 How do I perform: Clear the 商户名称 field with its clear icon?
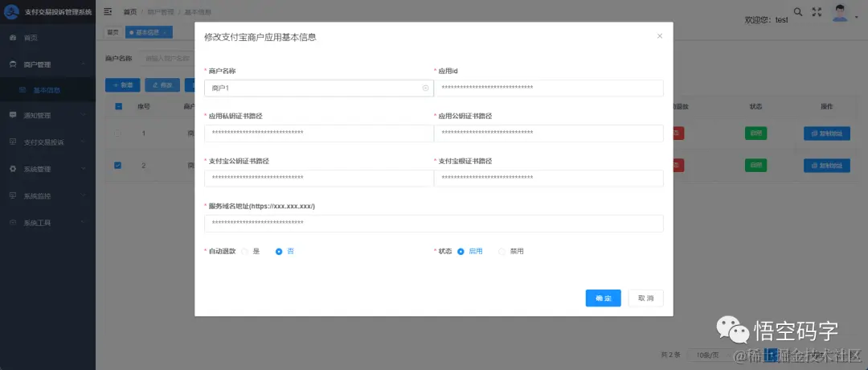(x=426, y=88)
